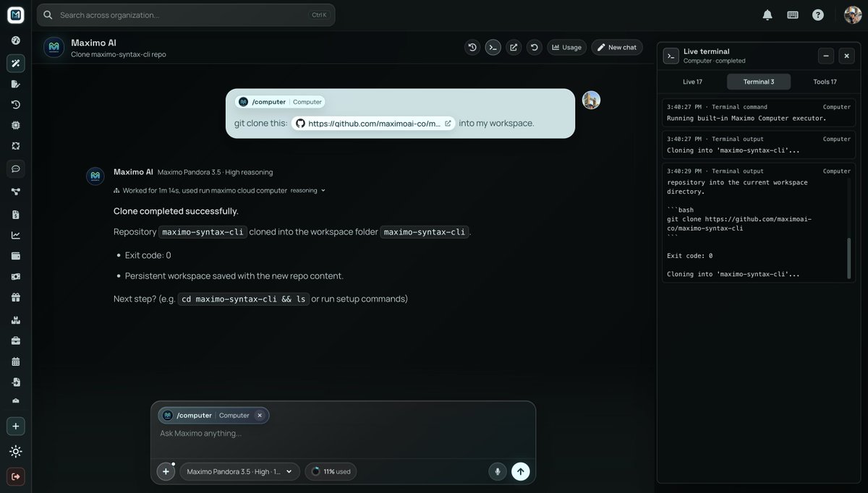This screenshot has height=493, width=868.
Task: Open the briefcase icon in sidebar
Action: [x=16, y=340]
